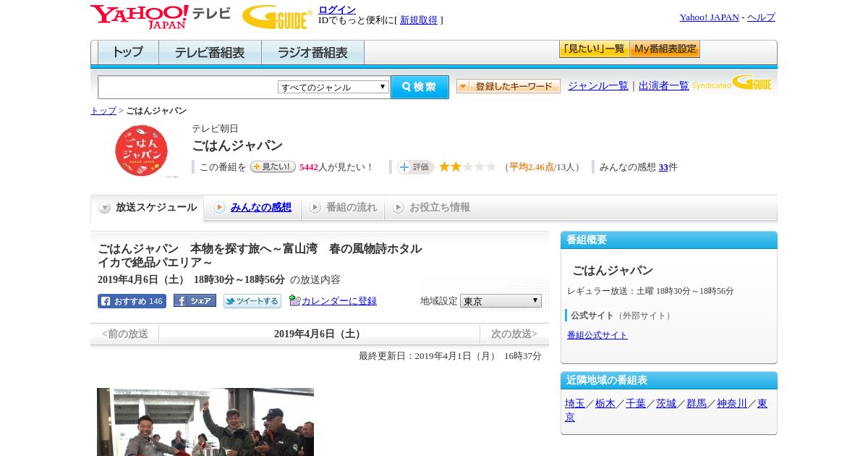
Task: Click the search keyword input field
Action: tap(188, 87)
